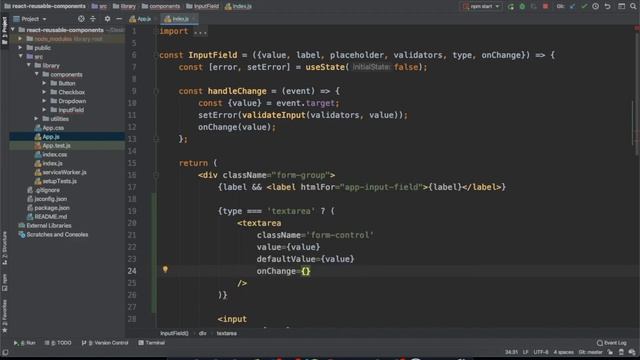
Task: Click components in navigation breadcrumb
Action: pyautogui.click(x=161, y=7)
